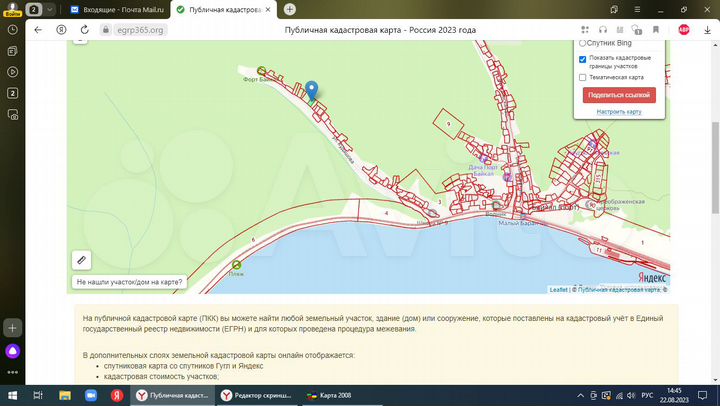720x406 pixels.
Task: Open the Windows Start menu
Action: coord(12,395)
